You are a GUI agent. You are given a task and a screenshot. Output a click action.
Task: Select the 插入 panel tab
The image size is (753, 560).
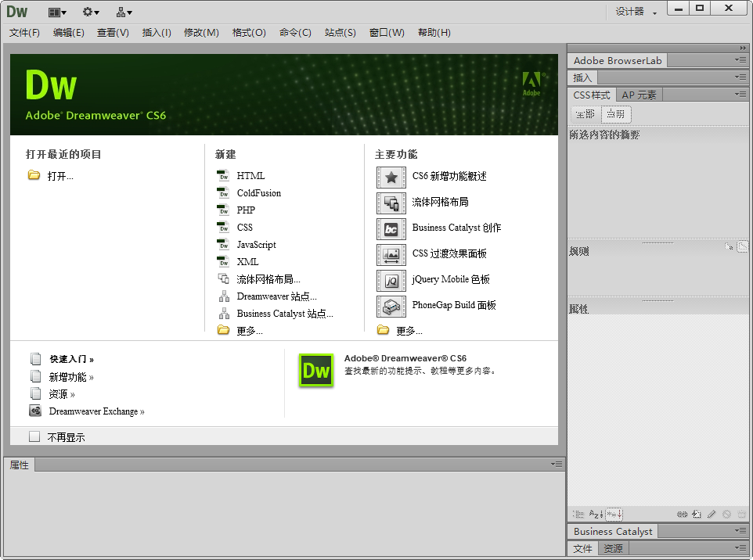[x=582, y=77]
